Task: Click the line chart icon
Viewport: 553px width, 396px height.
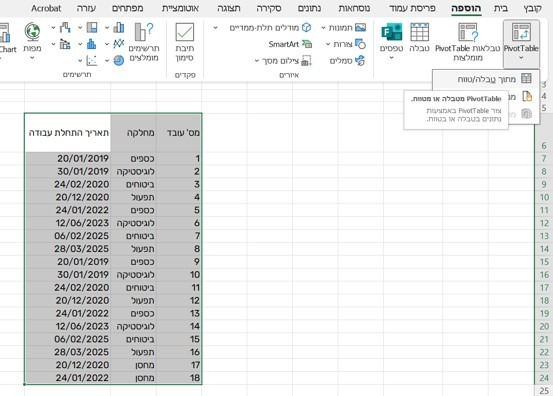Action: click(x=119, y=44)
